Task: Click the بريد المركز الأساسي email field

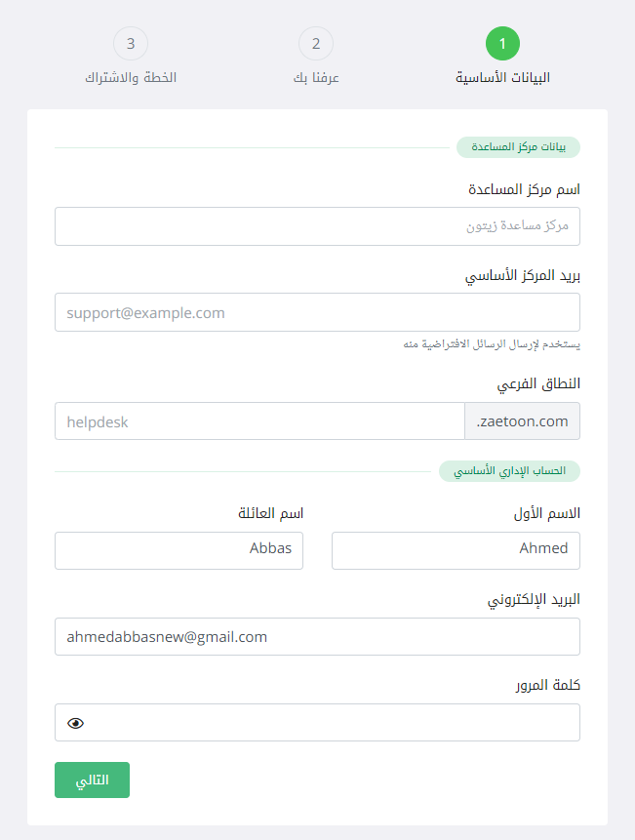Action: click(317, 312)
